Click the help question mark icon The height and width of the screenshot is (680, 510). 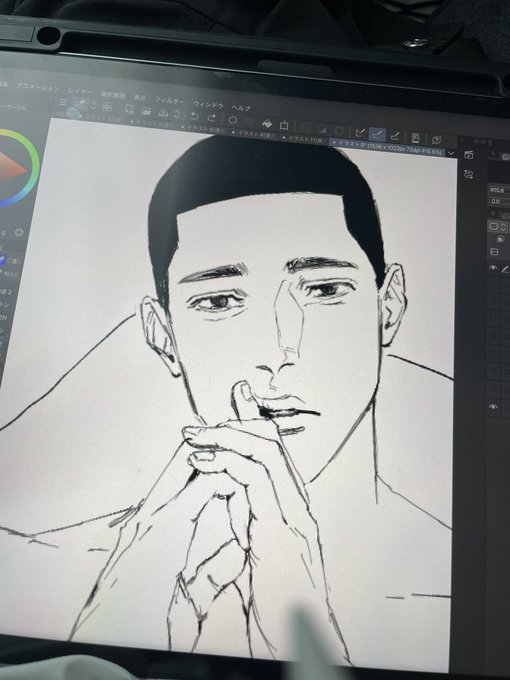(x=436, y=140)
